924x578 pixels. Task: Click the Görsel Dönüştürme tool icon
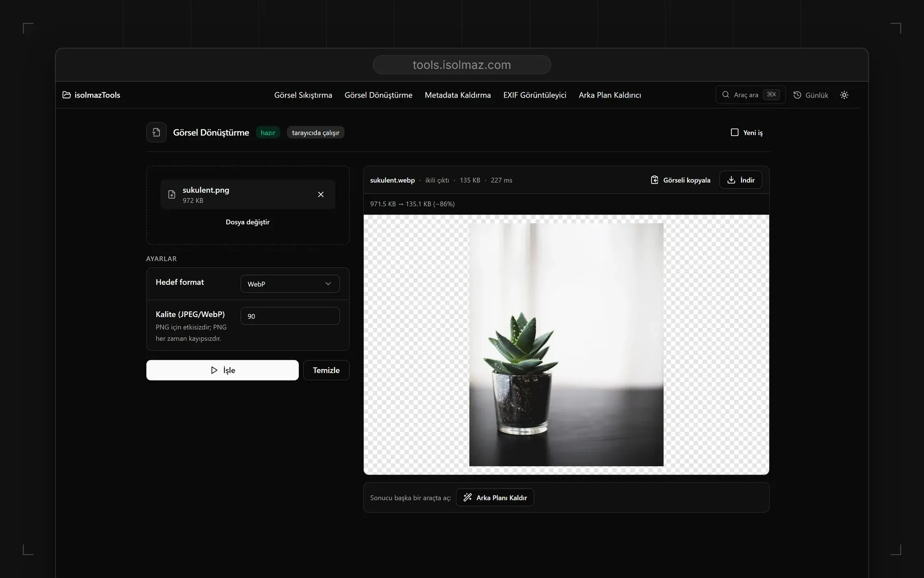click(x=156, y=132)
